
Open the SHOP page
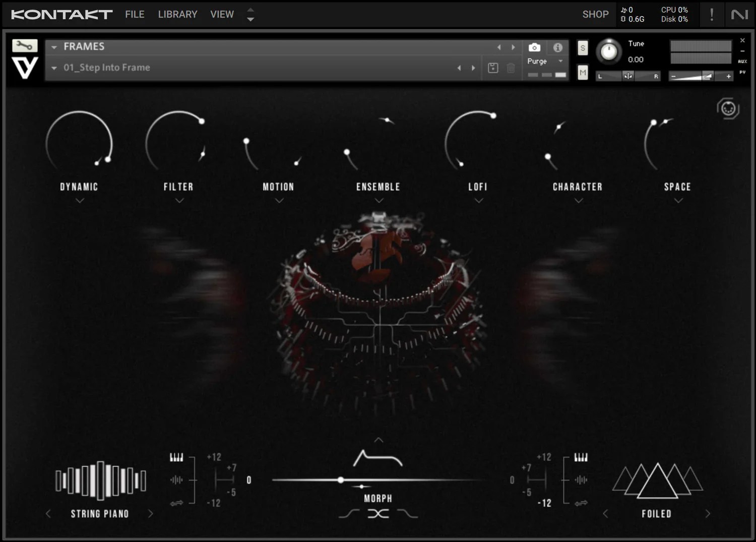595,14
